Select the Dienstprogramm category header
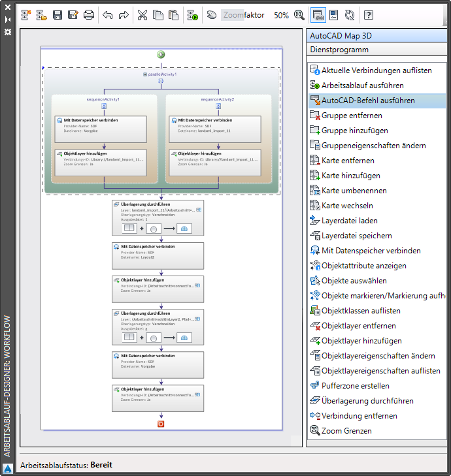The image size is (451, 476). click(x=376, y=50)
